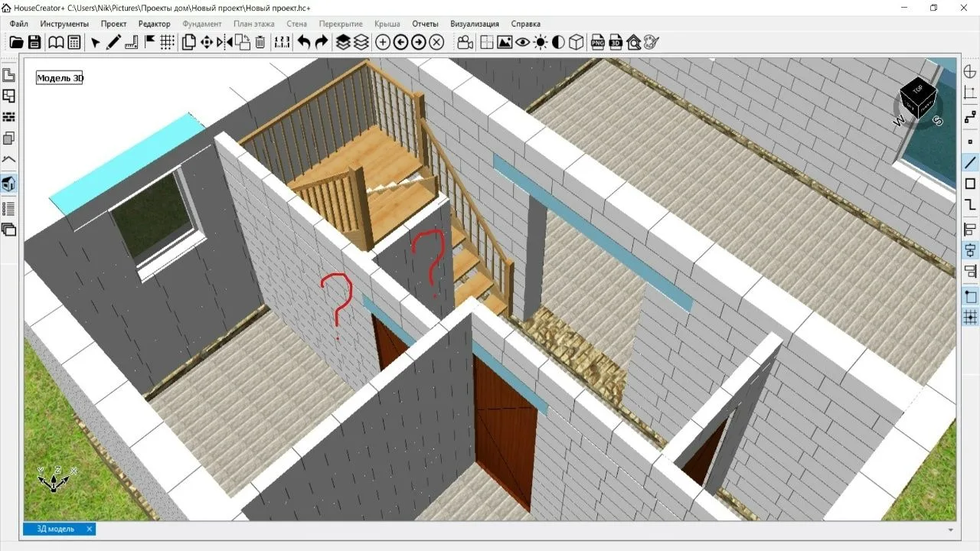Screen dimensions: 980x551
Task: Select 3D cube view in left sidebar
Action: pyautogui.click(x=8, y=184)
